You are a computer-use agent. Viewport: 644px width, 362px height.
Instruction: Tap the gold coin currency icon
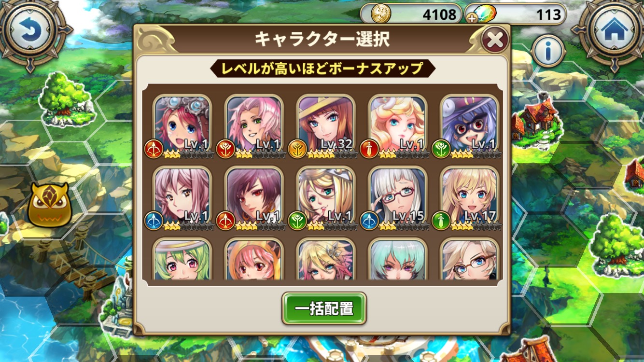click(x=381, y=14)
